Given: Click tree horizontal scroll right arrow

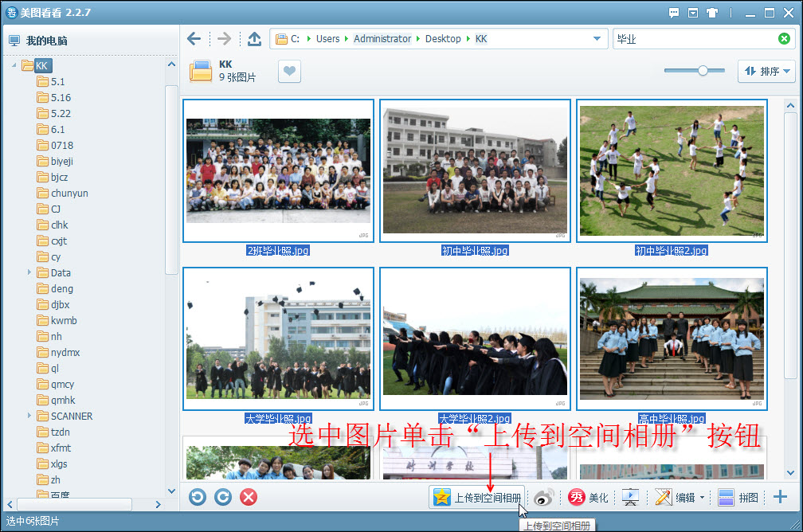Looking at the screenshot, I should tap(159, 504).
